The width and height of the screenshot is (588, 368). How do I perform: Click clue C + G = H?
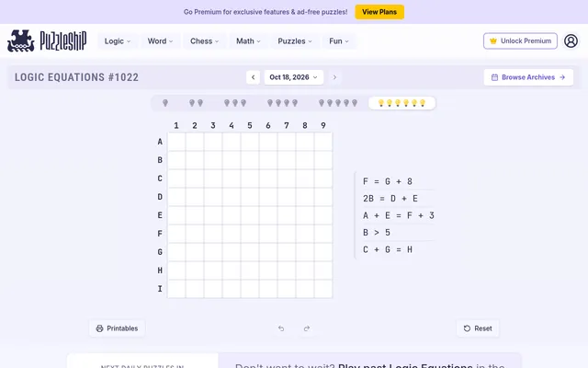tap(388, 249)
